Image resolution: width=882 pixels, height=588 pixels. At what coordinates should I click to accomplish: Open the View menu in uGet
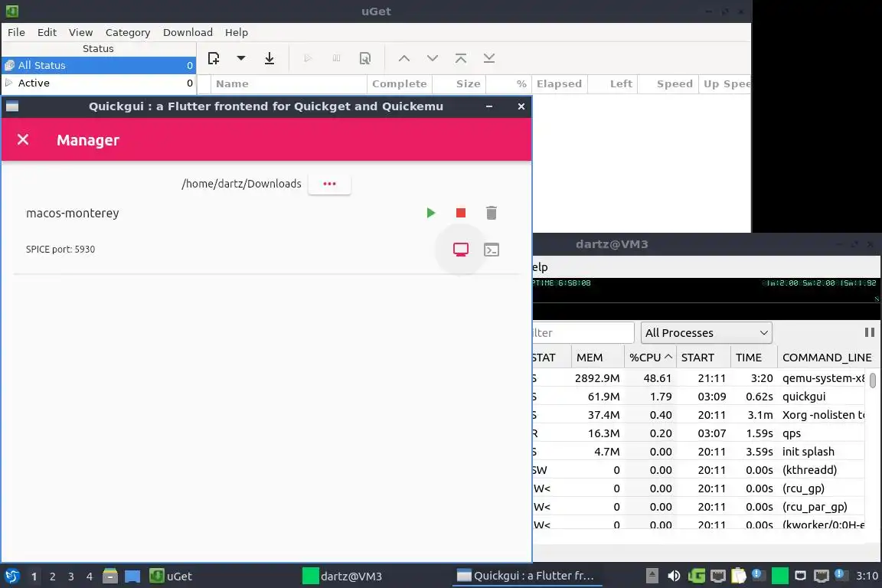[80, 32]
